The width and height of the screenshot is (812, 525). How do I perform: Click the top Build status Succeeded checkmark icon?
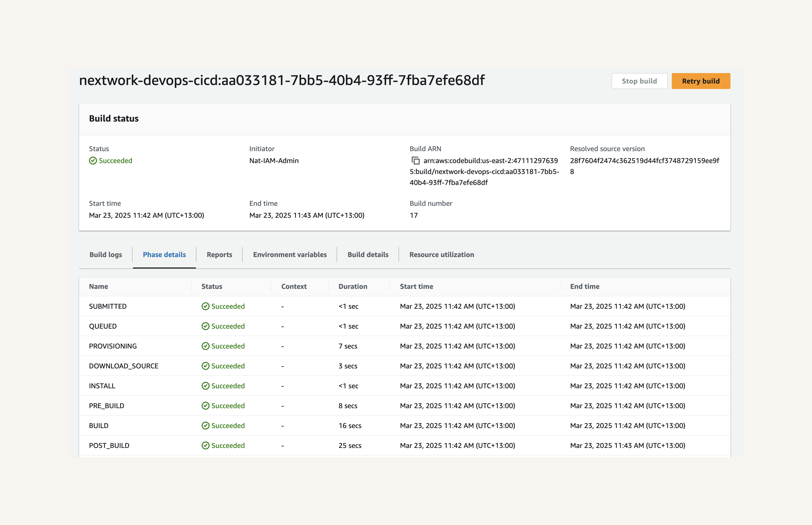[93, 161]
